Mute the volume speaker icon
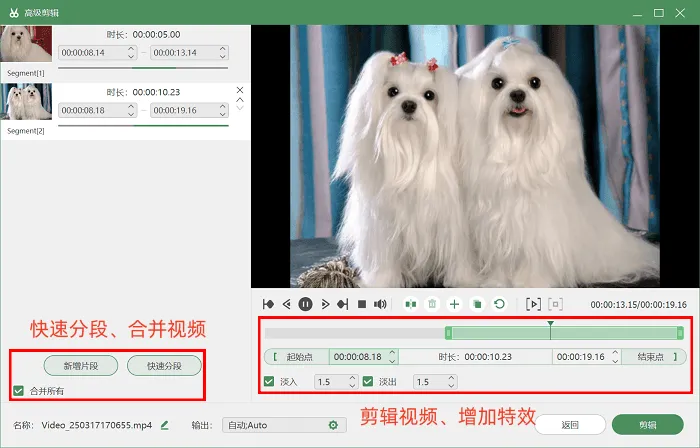The image size is (700, 448). 380,304
